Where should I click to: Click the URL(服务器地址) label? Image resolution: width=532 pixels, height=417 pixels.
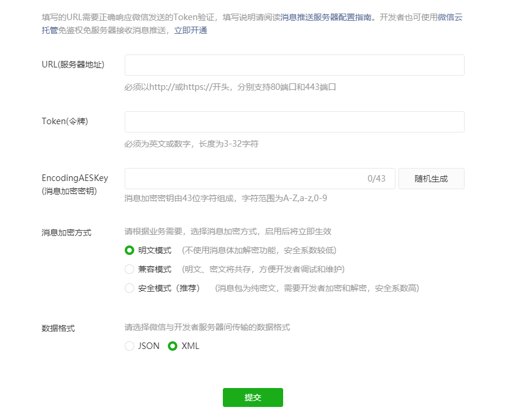tap(73, 64)
